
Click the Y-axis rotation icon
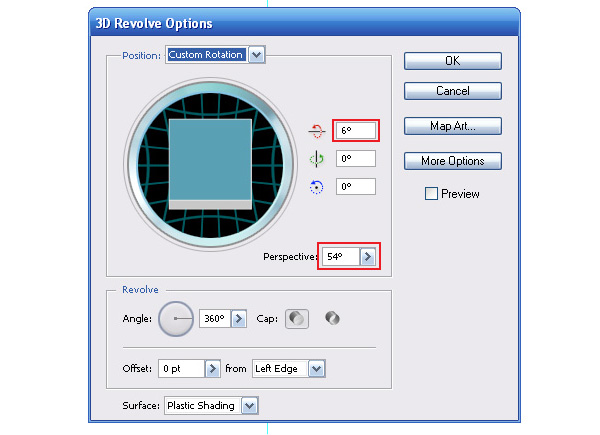[x=316, y=159]
